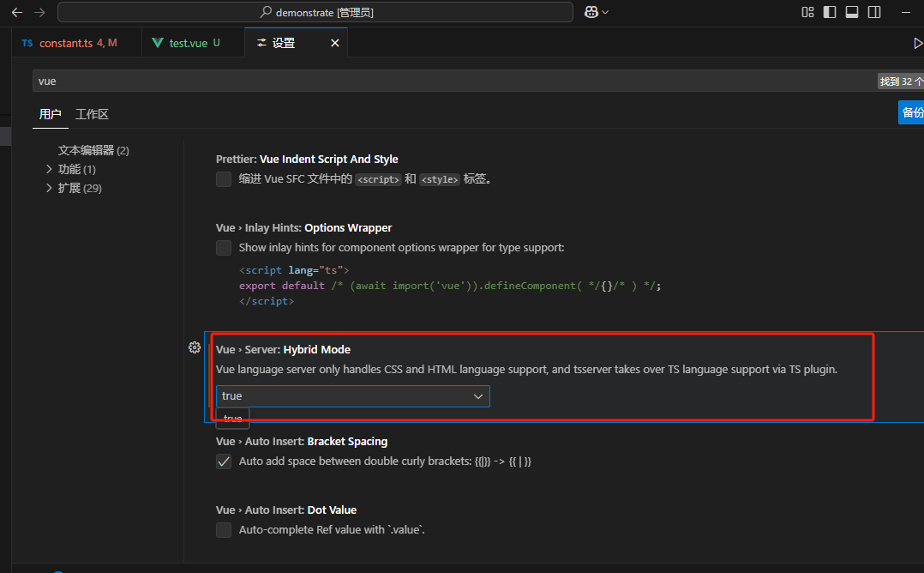Switch to the test.vue tab
Image resolution: width=924 pixels, height=573 pixels.
(x=194, y=43)
